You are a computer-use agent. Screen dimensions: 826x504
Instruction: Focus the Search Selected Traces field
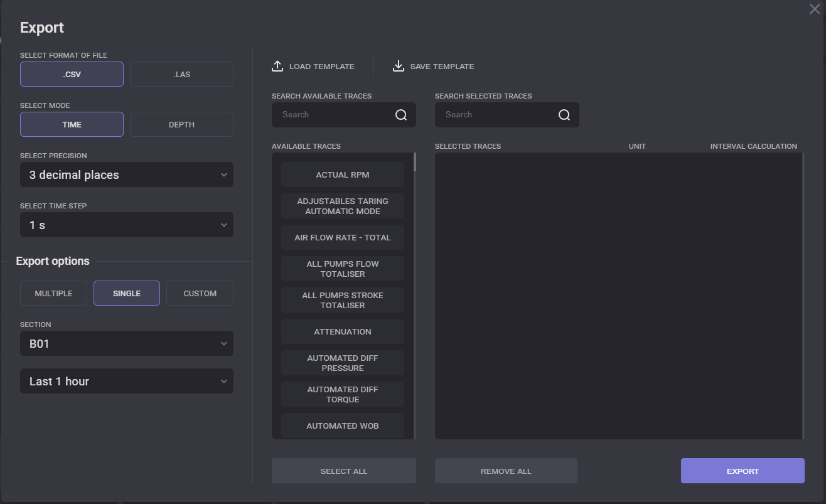point(496,115)
